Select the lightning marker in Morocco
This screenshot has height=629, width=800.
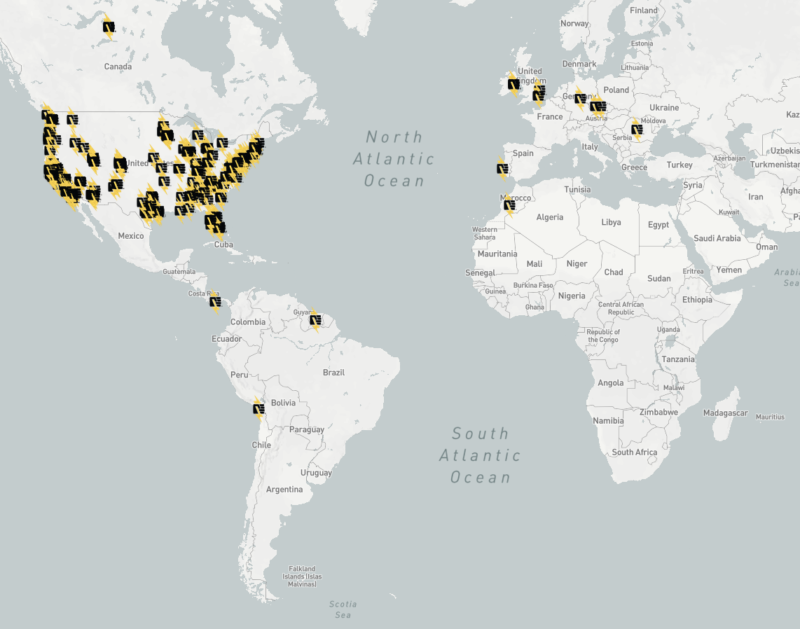510,205
